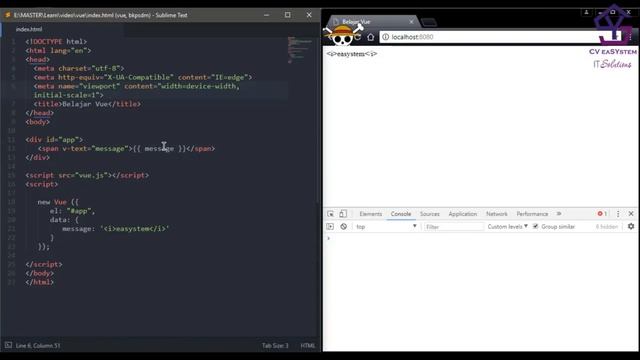640x360 pixels.
Task: Click the 6 hidden messages label
Action: pos(607,227)
